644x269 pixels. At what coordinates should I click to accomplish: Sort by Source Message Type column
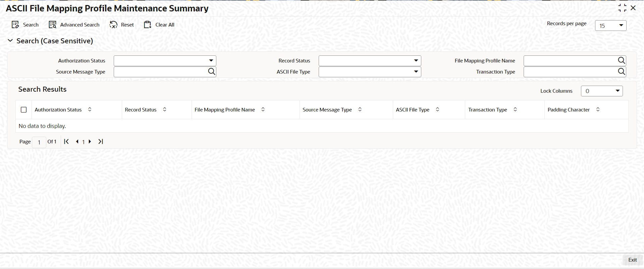tap(360, 109)
